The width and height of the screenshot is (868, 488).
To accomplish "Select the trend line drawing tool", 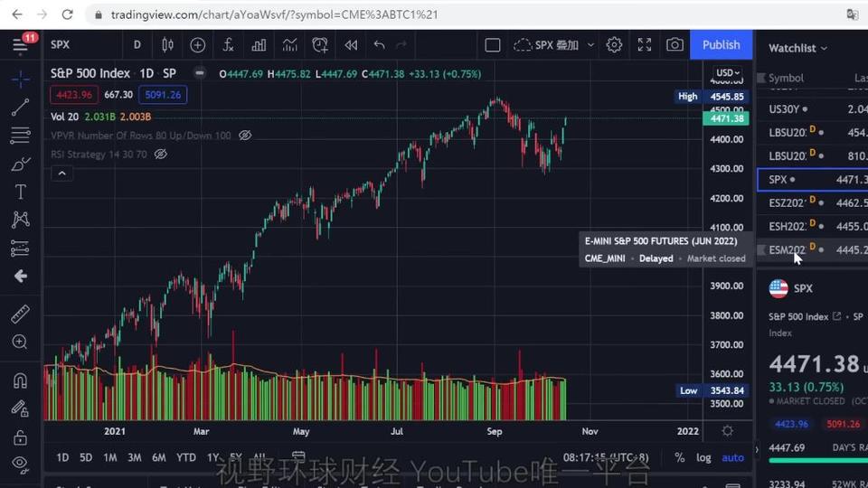I will (20, 108).
